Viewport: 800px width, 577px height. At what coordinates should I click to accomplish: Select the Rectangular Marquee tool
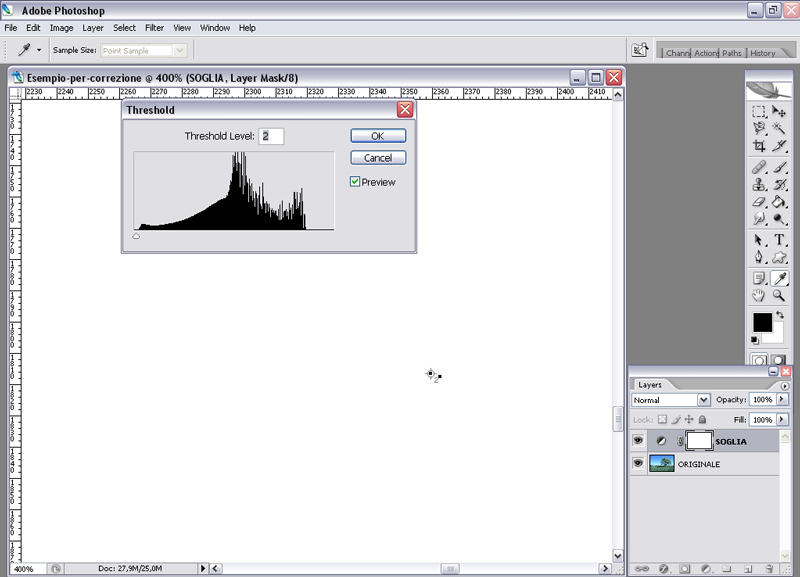pyautogui.click(x=759, y=112)
